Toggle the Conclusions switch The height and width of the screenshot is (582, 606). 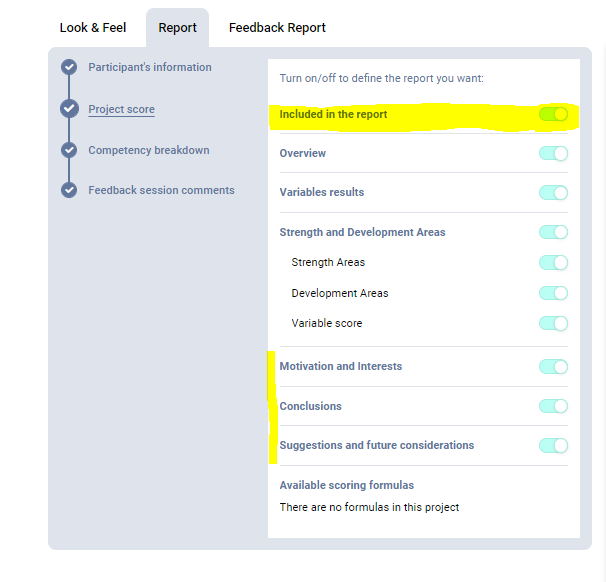[553, 406]
